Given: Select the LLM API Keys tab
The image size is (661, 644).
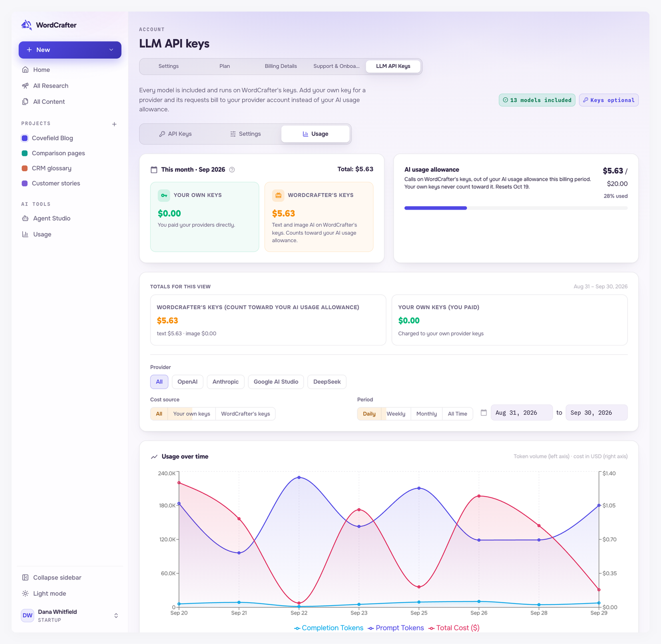Looking at the screenshot, I should 393,66.
